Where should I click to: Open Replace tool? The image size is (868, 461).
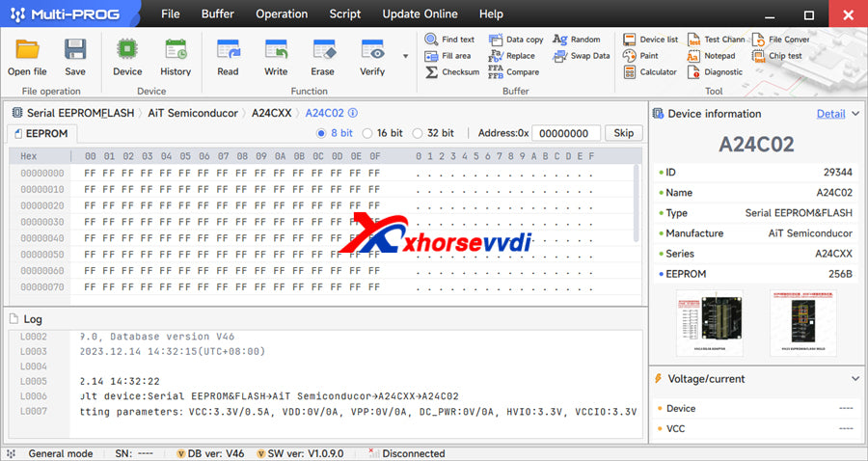coord(511,56)
